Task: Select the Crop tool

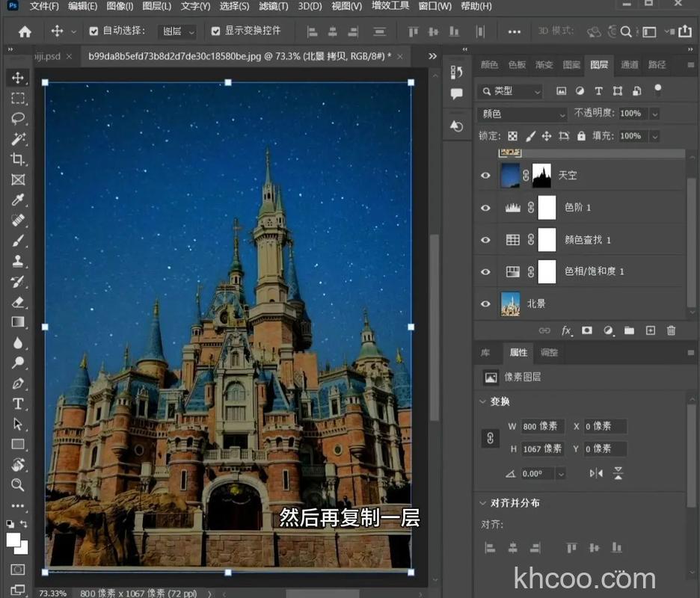Action: pos(19,159)
